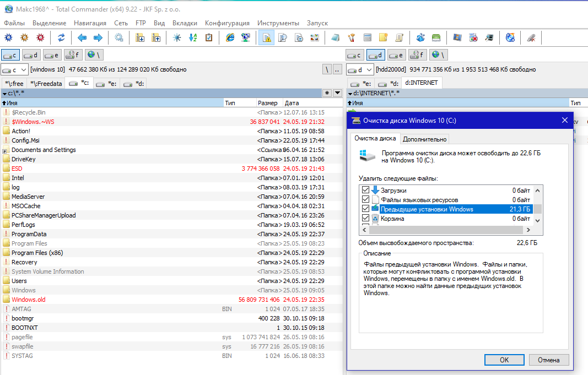This screenshot has height=375, width=588.
Task: Click the clipboard icon in toolbar
Action: (x=209, y=38)
